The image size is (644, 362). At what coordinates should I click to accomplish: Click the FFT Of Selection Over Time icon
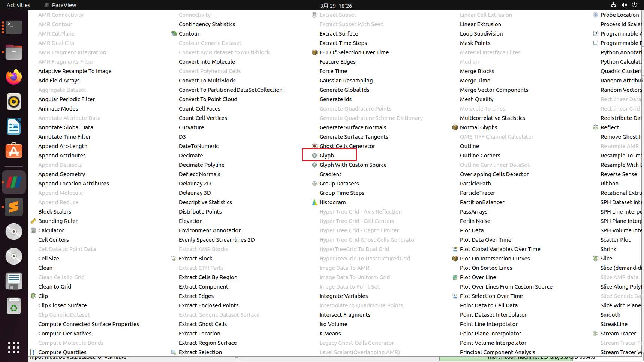point(315,52)
